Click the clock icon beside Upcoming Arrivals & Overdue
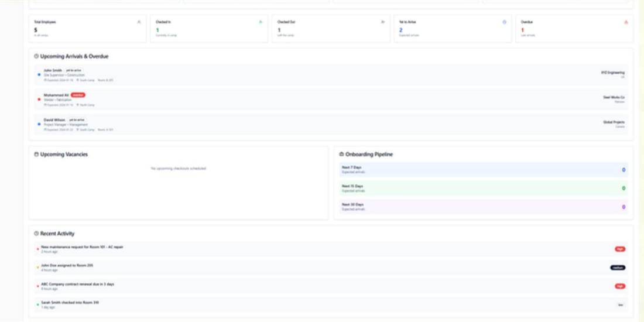644x322 pixels. click(36, 56)
